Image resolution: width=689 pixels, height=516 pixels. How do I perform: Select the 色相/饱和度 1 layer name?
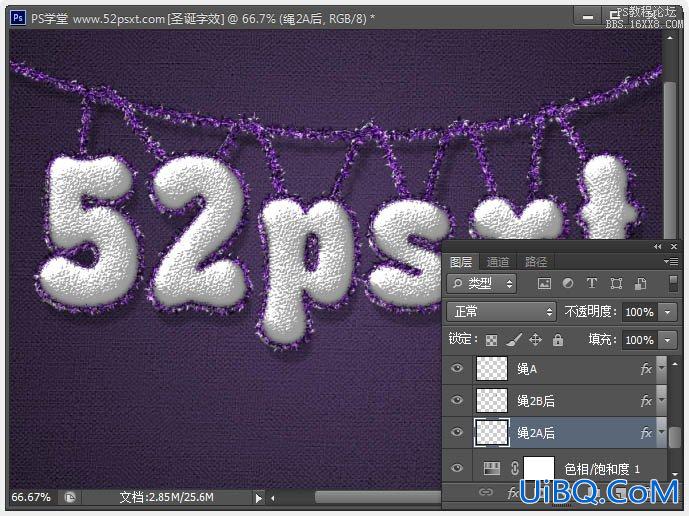(x=602, y=469)
